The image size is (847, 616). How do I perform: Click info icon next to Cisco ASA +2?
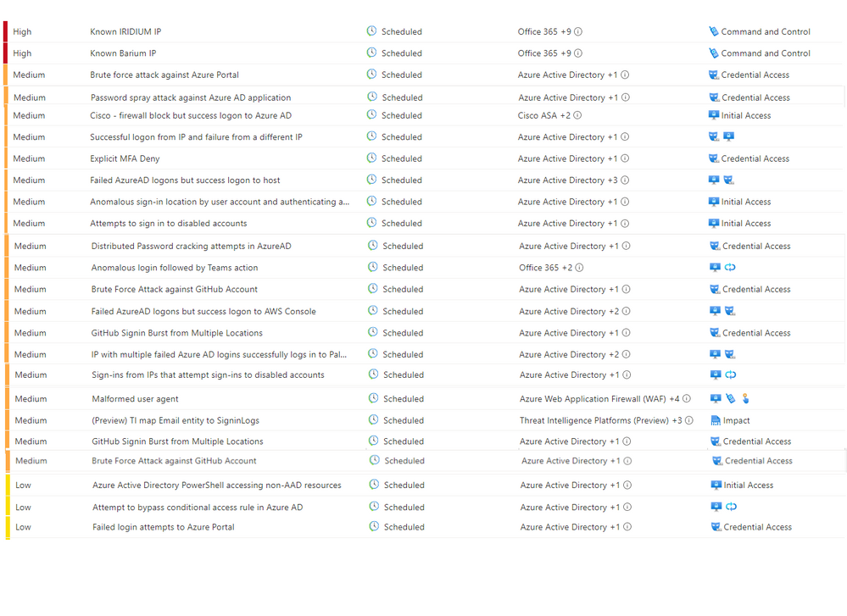[x=577, y=115]
